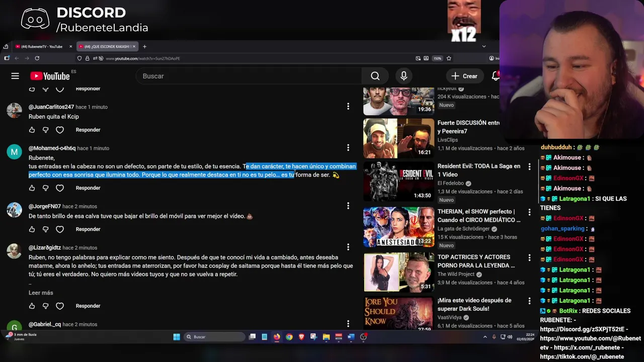Open options menu for @Gabriel._cq's comment
The width and height of the screenshot is (644, 362).
[348, 323]
